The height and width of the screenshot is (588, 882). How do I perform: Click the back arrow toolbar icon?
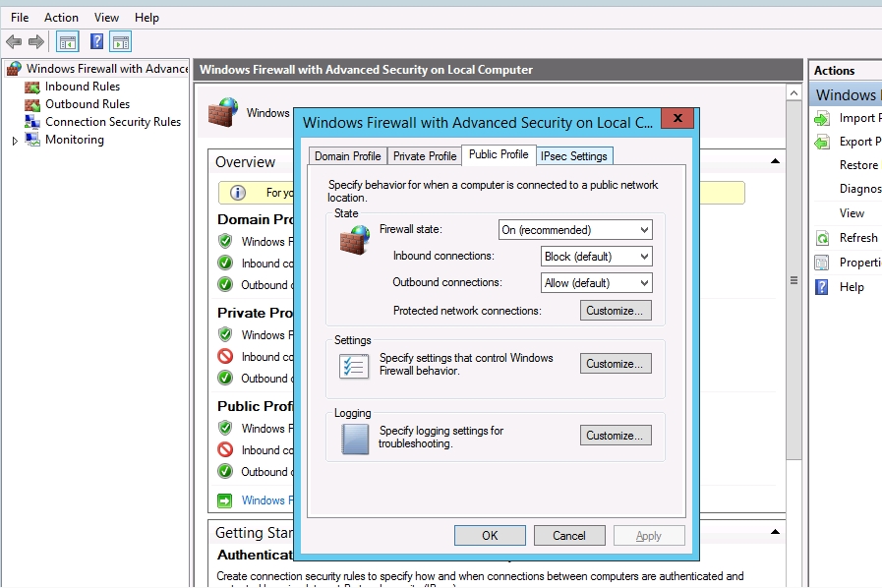tap(14, 41)
